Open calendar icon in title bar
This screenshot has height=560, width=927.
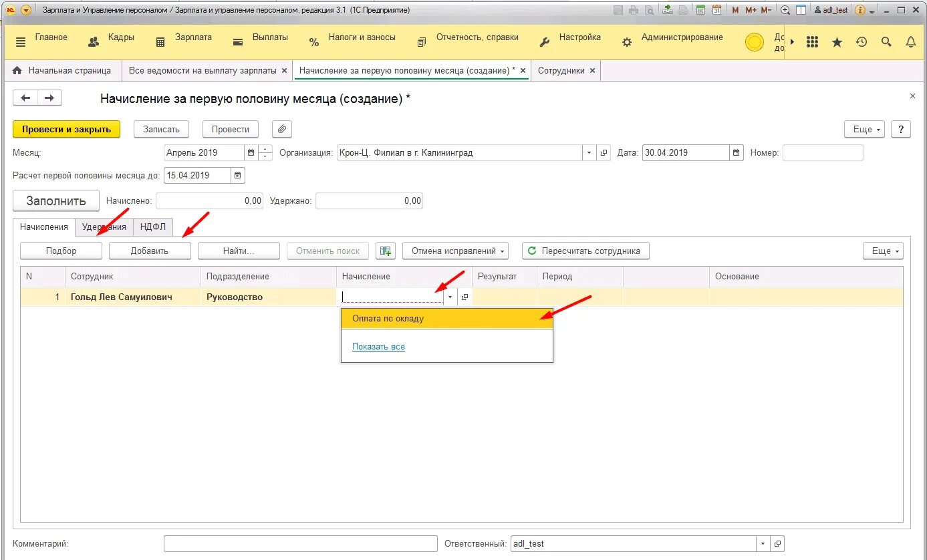(x=716, y=10)
